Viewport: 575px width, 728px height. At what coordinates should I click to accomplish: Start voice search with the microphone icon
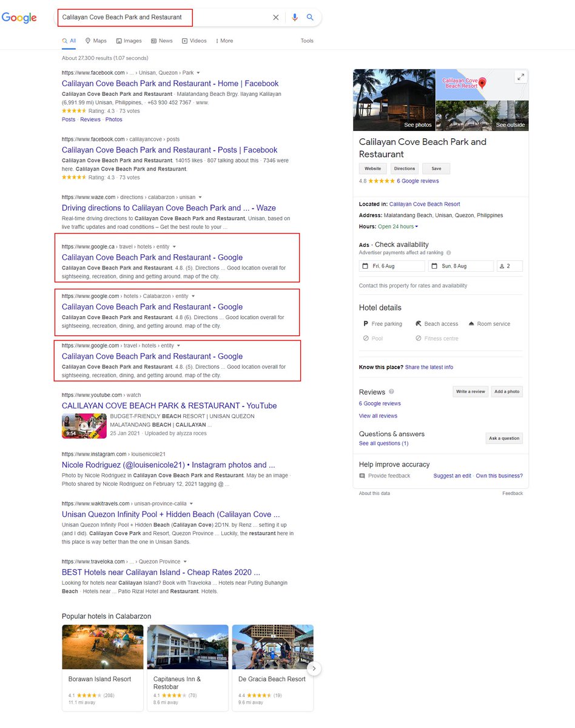[295, 18]
